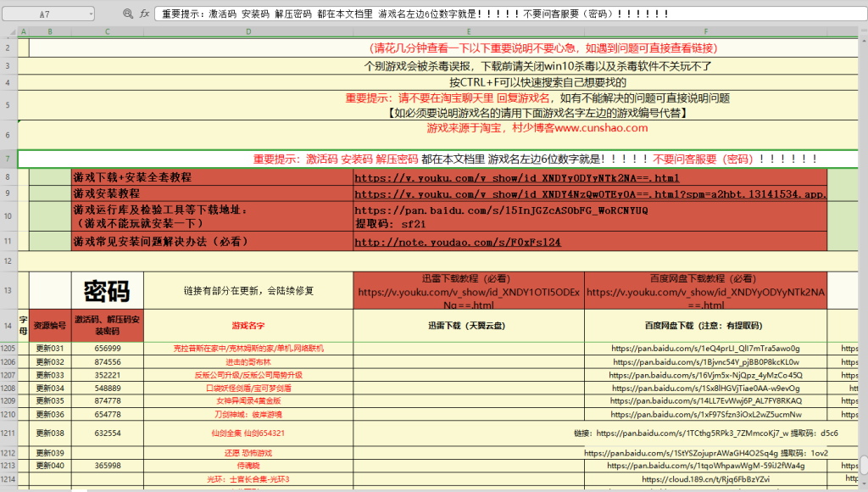Click the 游戏下载+安装全套教程 cell
868x492 pixels.
(213, 177)
